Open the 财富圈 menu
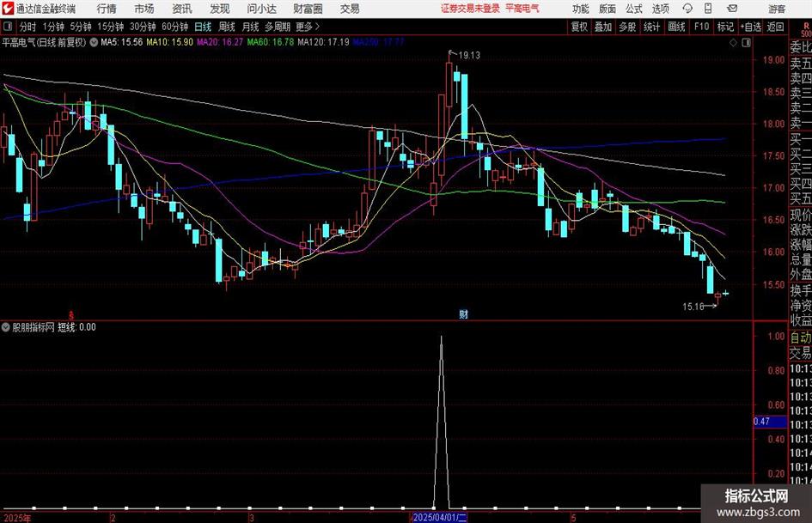812x523 pixels. pos(308,9)
